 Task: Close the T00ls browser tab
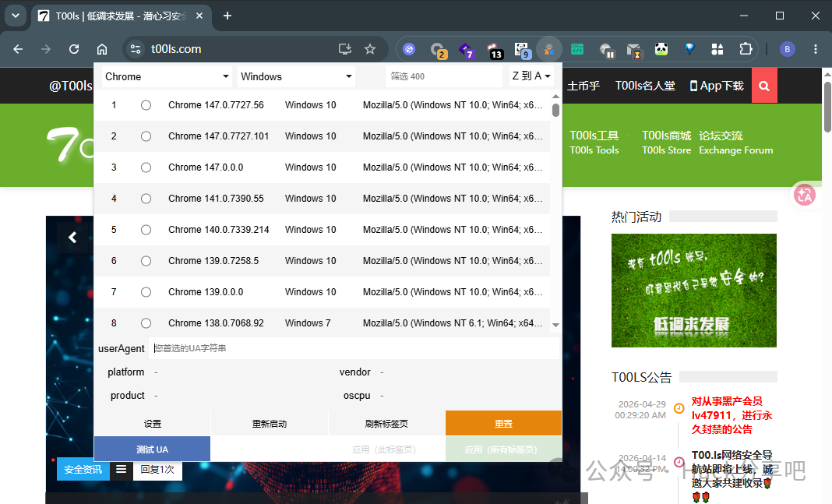point(199,16)
